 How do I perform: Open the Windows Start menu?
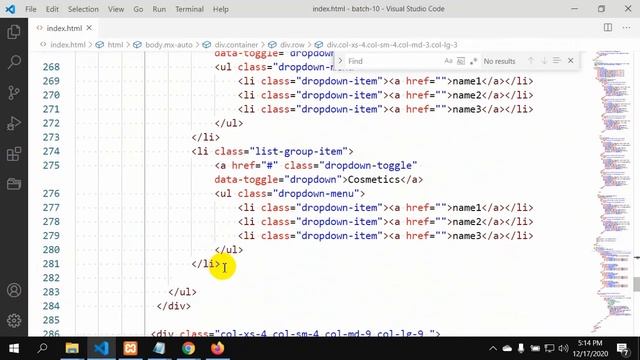point(14,349)
